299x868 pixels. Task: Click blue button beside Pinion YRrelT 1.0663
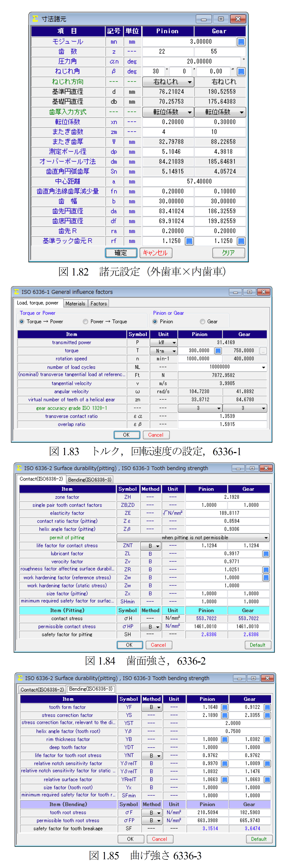(x=225, y=779)
